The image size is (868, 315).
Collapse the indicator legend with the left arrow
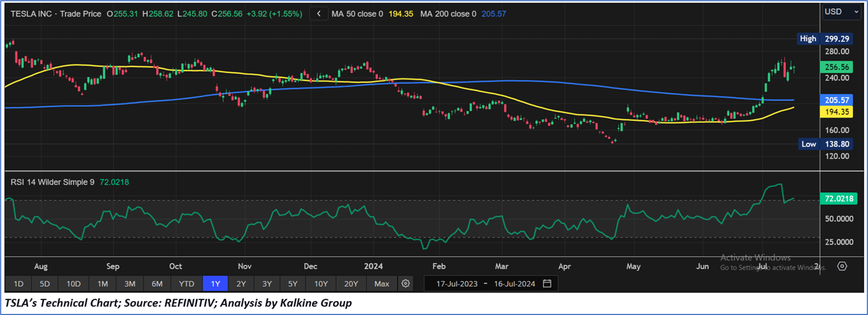[319, 14]
